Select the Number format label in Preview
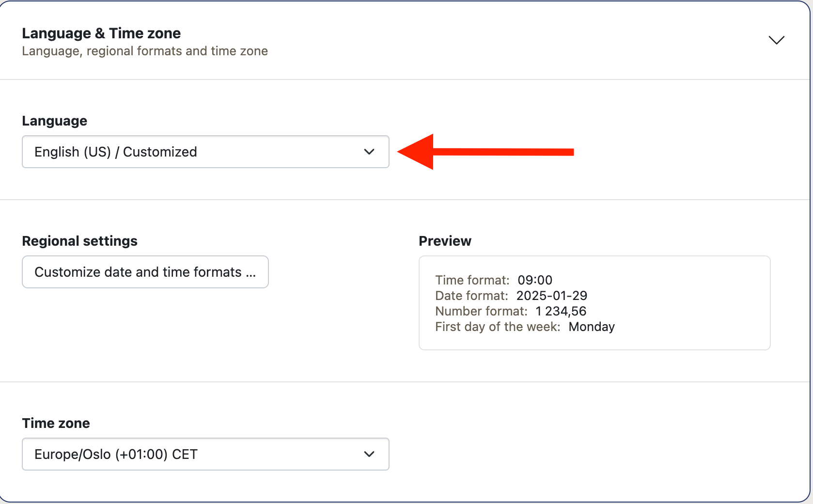Image resolution: width=813 pixels, height=504 pixels. (481, 311)
